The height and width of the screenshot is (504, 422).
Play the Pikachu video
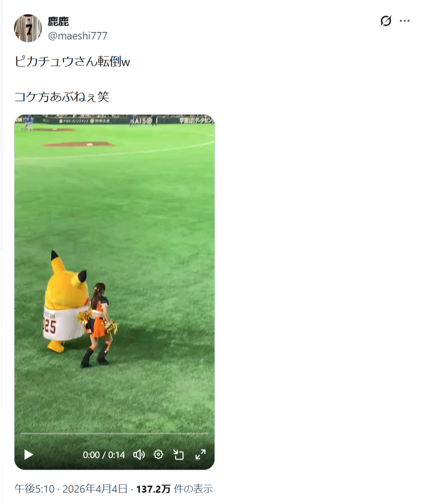29,454
